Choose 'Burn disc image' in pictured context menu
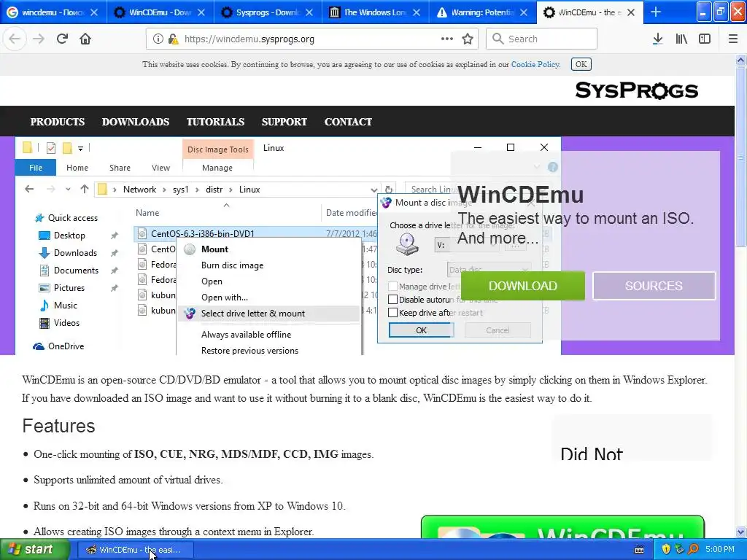747x560 pixels. (x=232, y=265)
